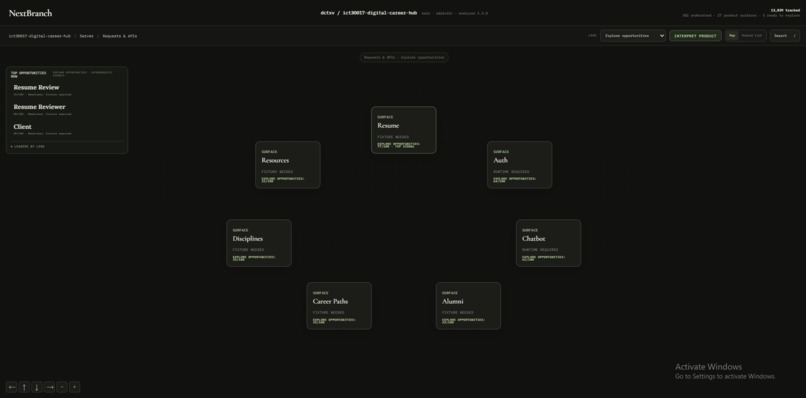The image size is (806, 398).
Task: Go to ict30017-digital-career-hub breadcrumb
Action: coord(40,36)
